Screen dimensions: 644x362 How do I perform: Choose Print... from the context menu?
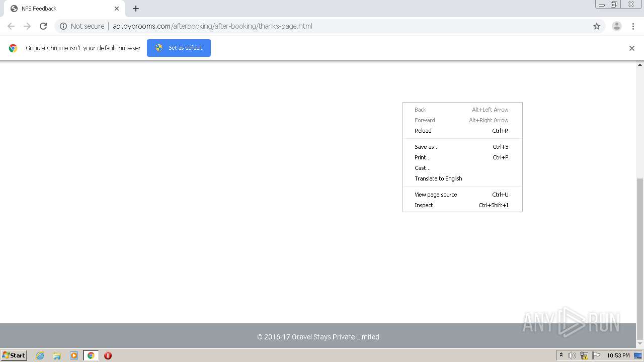coord(462,157)
